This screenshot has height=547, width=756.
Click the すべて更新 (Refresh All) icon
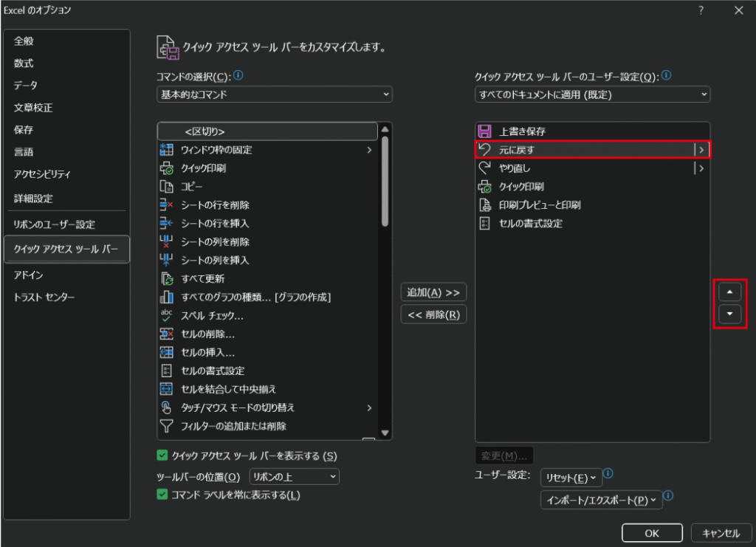pyautogui.click(x=166, y=279)
